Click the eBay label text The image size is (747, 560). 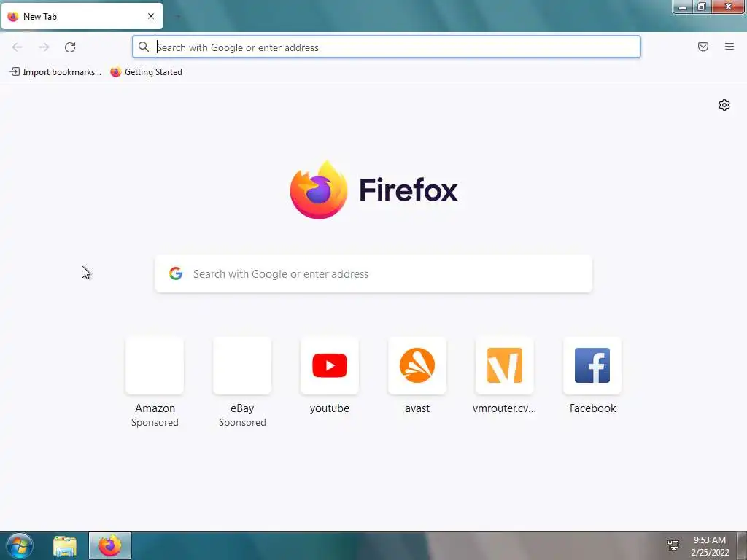point(242,408)
